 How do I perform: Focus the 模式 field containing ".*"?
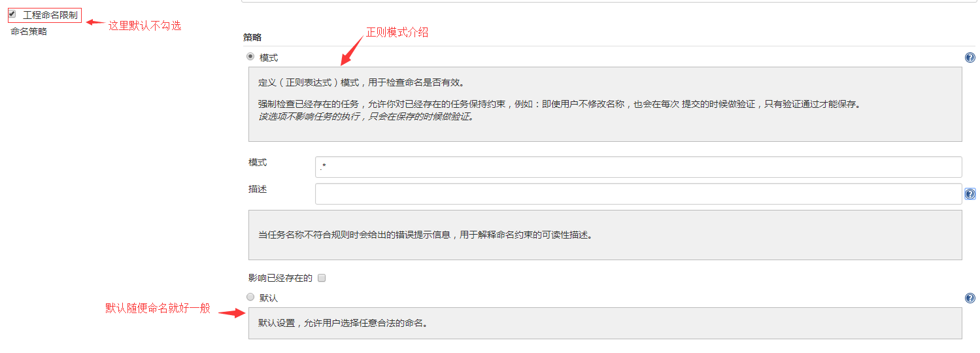pos(637,167)
